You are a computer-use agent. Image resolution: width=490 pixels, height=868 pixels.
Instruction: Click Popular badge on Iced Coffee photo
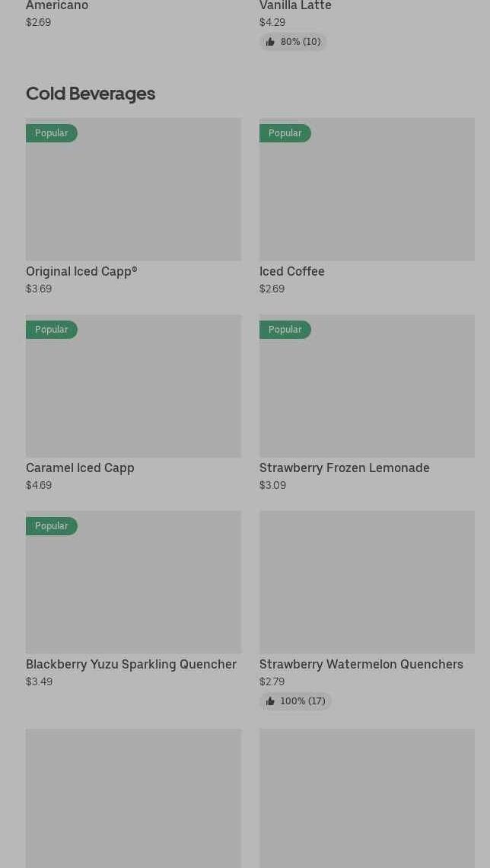[285, 133]
